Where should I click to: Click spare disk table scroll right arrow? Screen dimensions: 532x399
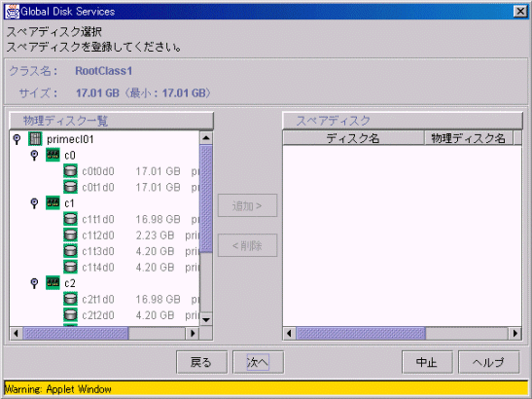[x=515, y=334]
